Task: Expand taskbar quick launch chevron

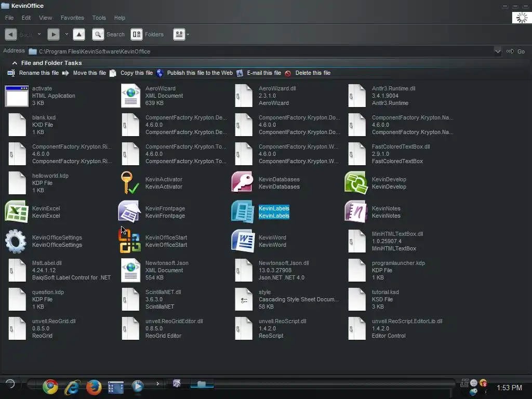Action: click(158, 384)
